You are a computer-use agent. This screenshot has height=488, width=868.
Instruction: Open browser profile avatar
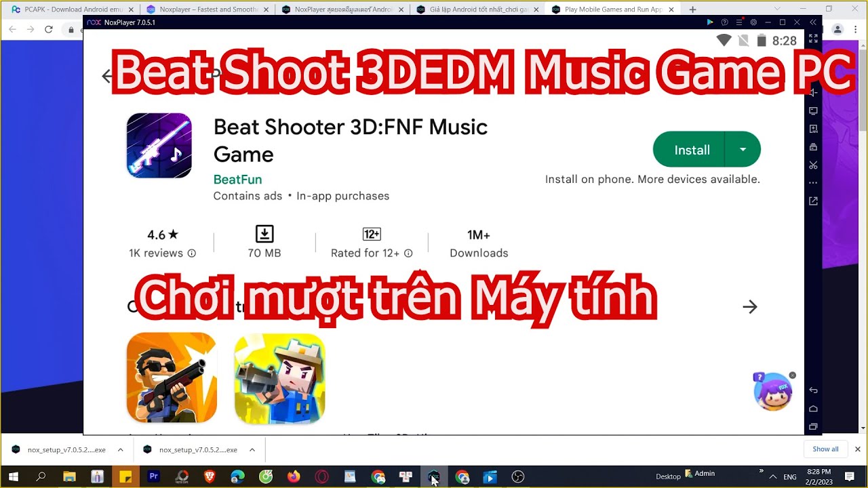click(837, 30)
